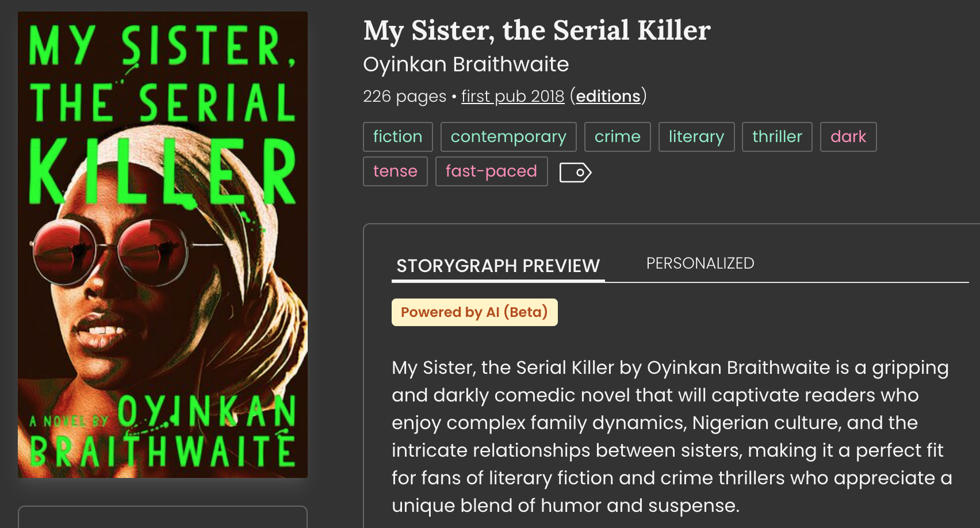Click the 'first pub 2018' link
This screenshot has width=980, height=528.
512,96
